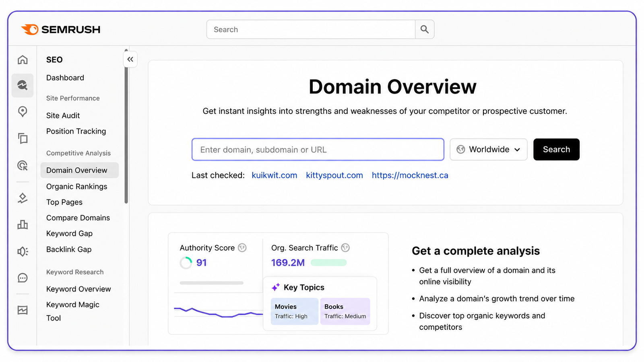The height and width of the screenshot is (362, 644).
Task: Click the black Search button
Action: click(556, 150)
